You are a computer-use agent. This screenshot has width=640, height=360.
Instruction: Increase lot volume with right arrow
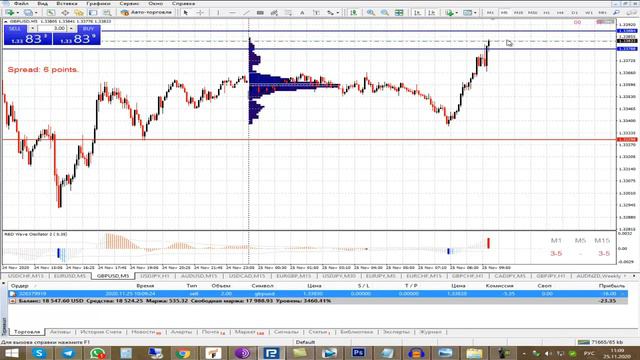pyautogui.click(x=71, y=29)
